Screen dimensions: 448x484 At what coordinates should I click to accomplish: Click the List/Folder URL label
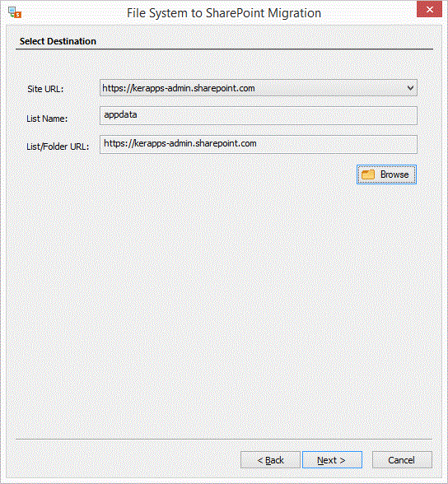58,147
